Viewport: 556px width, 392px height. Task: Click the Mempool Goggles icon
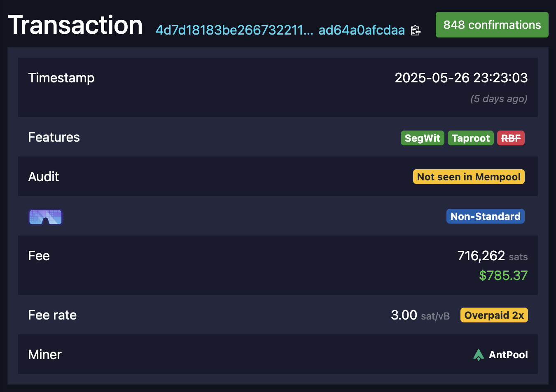click(x=45, y=217)
